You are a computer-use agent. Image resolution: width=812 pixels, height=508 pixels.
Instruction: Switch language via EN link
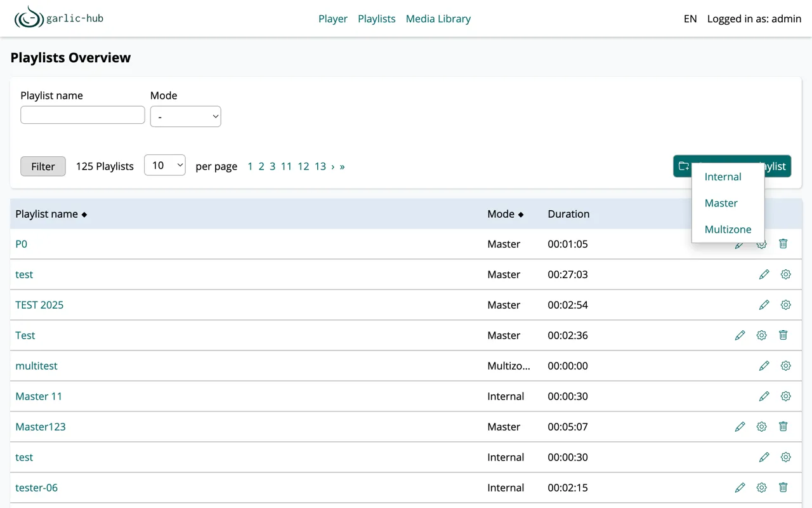click(690, 18)
